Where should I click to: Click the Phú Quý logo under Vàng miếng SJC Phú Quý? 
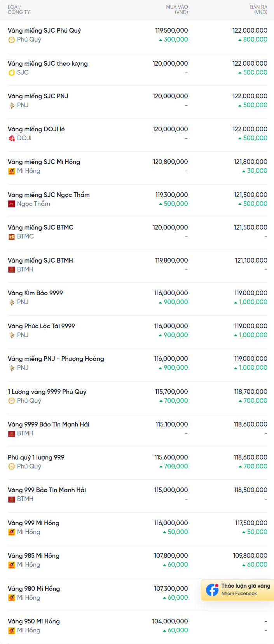tap(12, 40)
